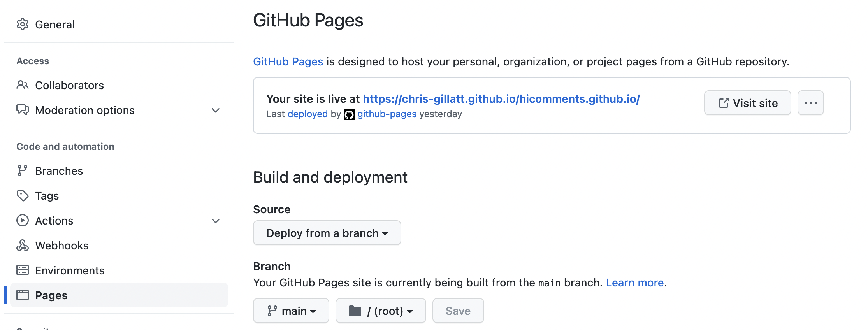This screenshot has height=330, width=868.
Task: Select Pages in the settings sidebar
Action: (x=51, y=295)
